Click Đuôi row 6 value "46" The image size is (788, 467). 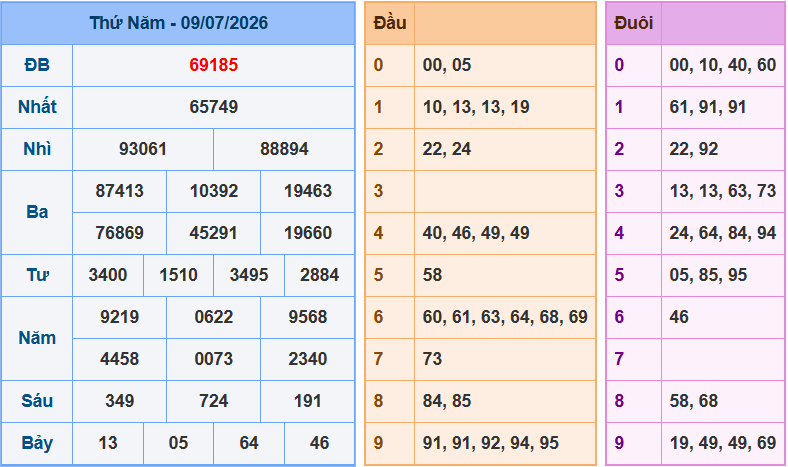pos(679,317)
